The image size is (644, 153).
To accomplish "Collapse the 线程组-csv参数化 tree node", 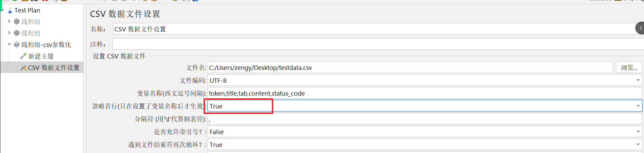I will tap(9, 44).
